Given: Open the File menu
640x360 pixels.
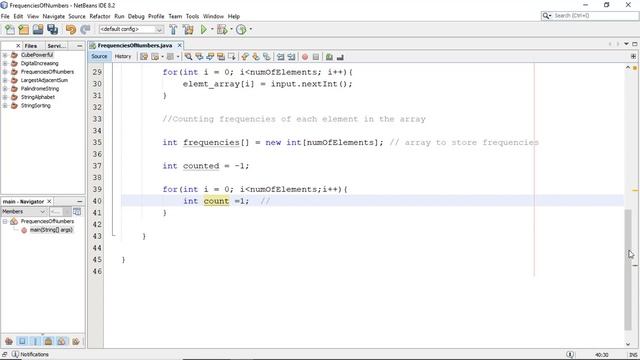Looking at the screenshot, I should (5, 16).
